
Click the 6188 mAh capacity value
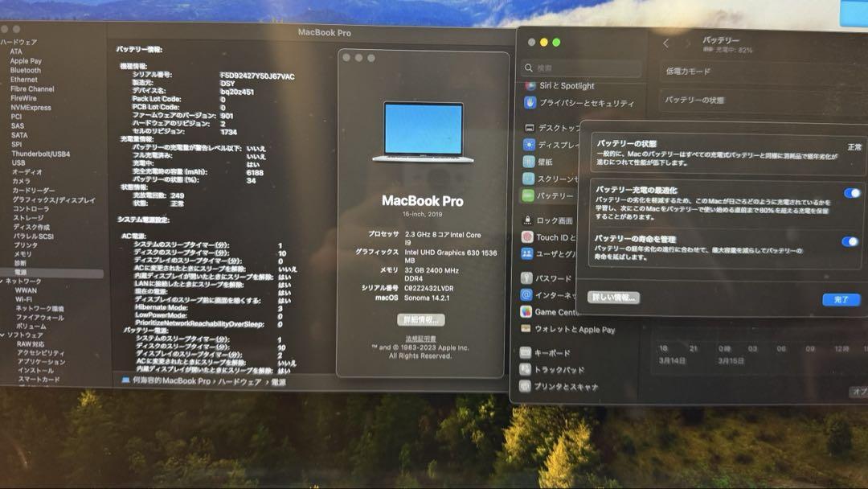(x=256, y=173)
